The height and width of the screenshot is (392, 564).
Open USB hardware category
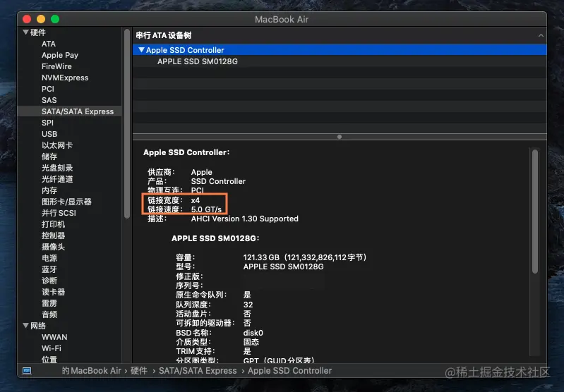point(49,134)
